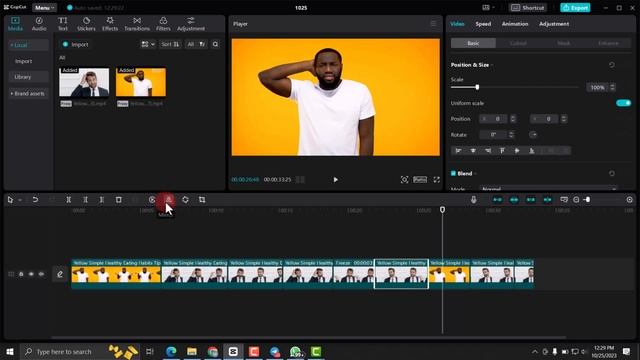Open the layout dropdown in the title bar

click(x=488, y=7)
